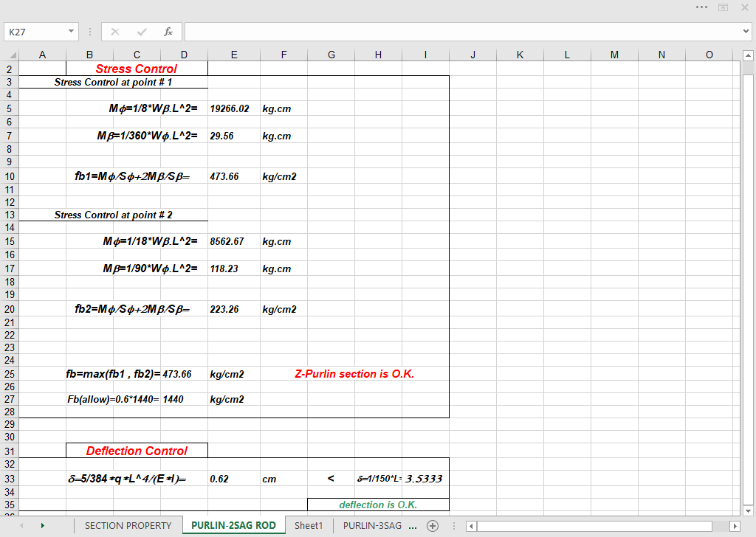
Task: Click the sheet tab bar drag handle dots
Action: point(454,526)
